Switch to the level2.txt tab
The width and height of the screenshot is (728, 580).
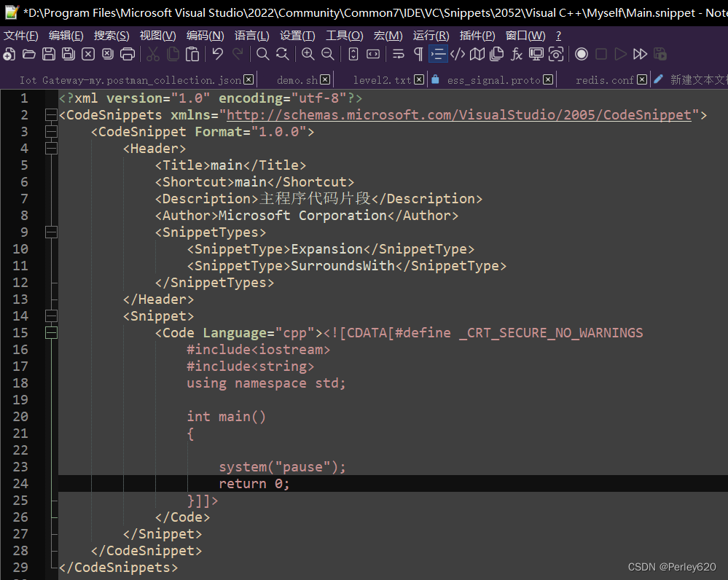(382, 80)
